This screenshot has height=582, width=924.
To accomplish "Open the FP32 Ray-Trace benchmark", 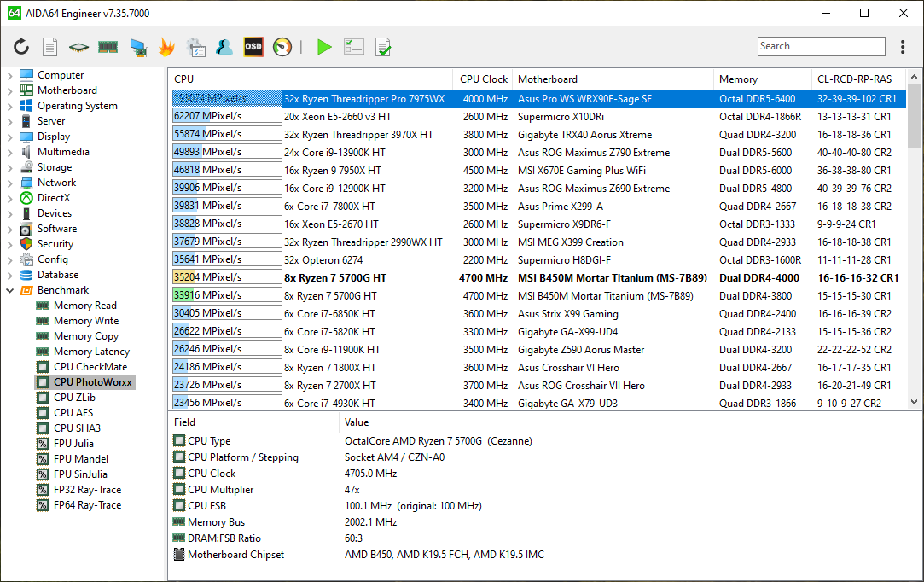I will point(87,489).
